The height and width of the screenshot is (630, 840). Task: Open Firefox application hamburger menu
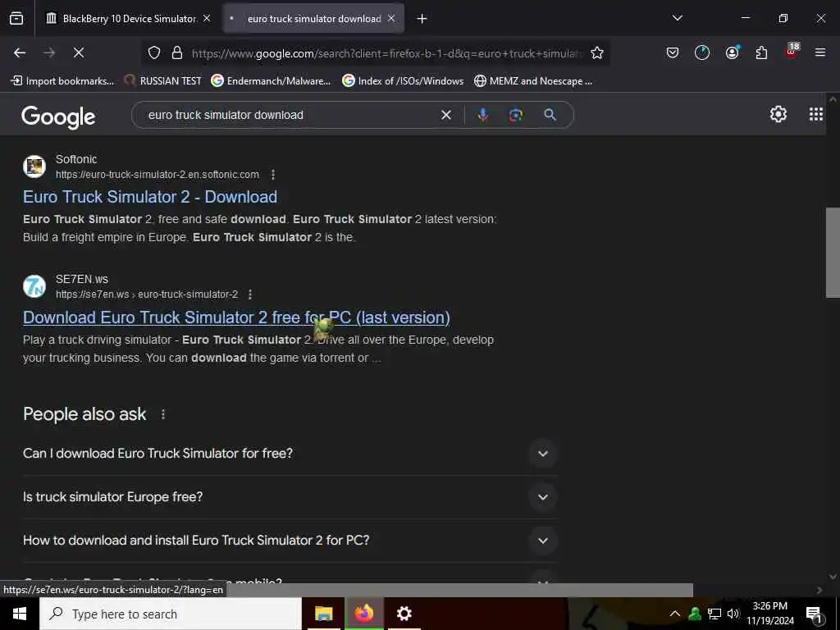pyautogui.click(x=819, y=52)
